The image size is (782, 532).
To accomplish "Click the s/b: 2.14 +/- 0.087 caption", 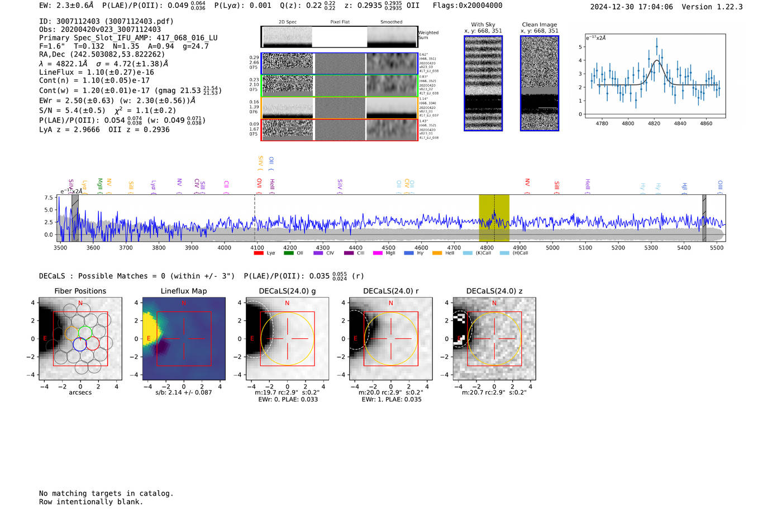I will coord(184,392).
